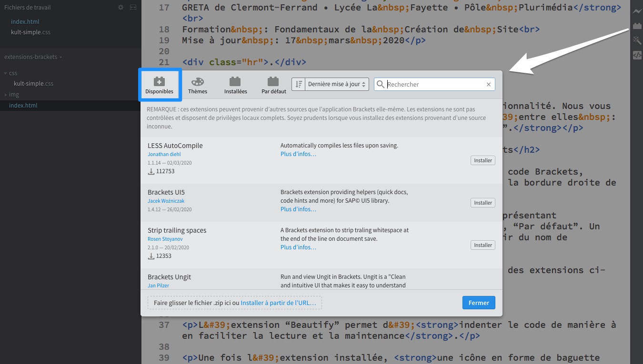The height and width of the screenshot is (364, 643).
Task: Click the Installer à partir de l'URL link
Action: click(278, 303)
